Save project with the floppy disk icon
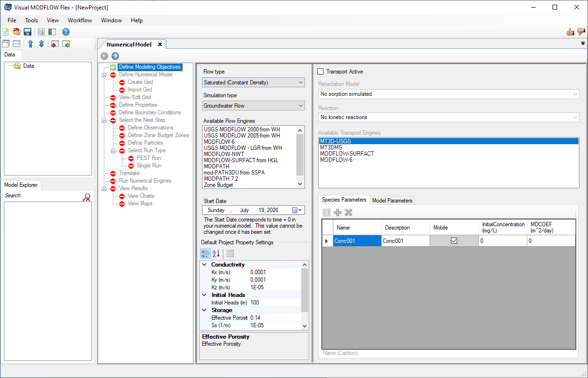Viewport: 588px width, 378px height. point(28,32)
